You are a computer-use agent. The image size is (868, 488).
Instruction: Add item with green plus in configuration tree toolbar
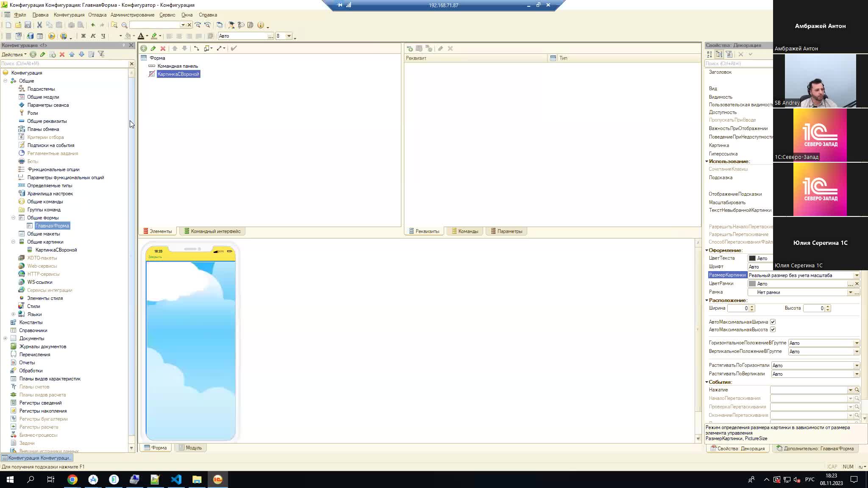point(33,54)
